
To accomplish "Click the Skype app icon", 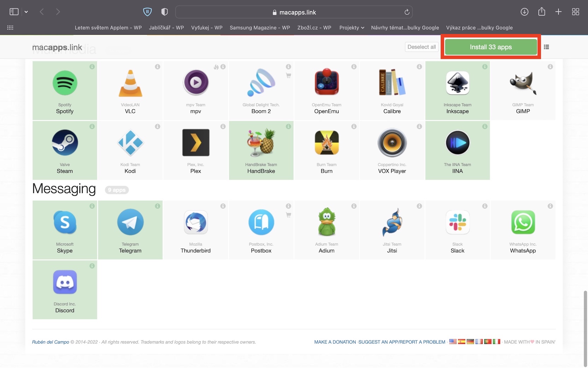I will coord(65,223).
